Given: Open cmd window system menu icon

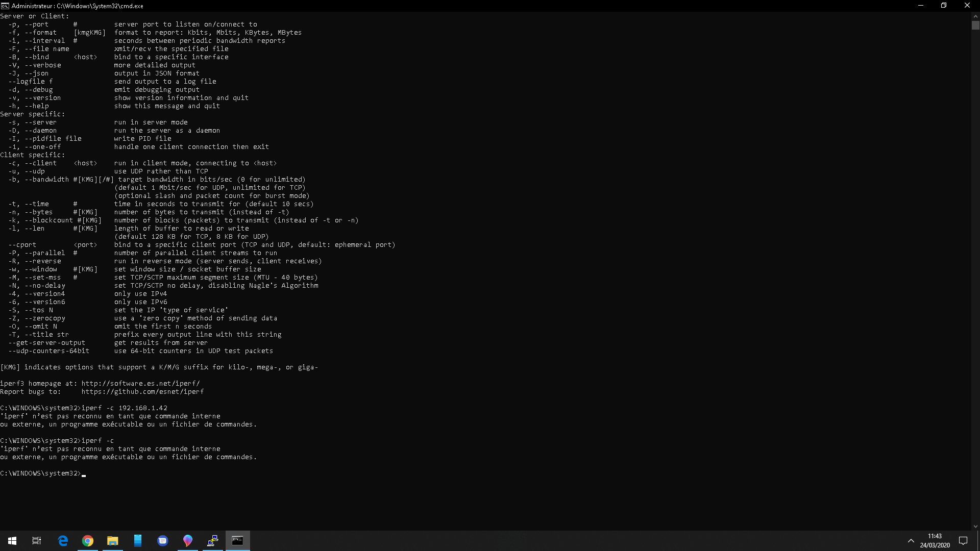Looking at the screenshot, I should (5, 6).
